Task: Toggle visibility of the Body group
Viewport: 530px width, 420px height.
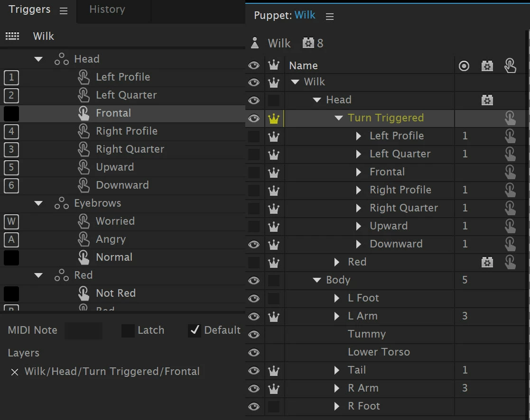Action: pyautogui.click(x=254, y=280)
